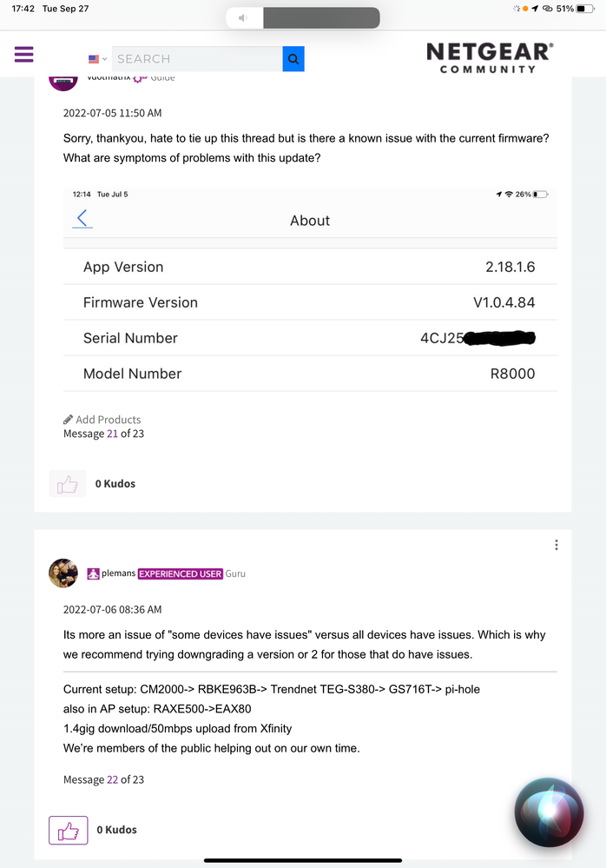Give kudos to plemans' message 22
The height and width of the screenshot is (868, 606).
[x=69, y=830]
